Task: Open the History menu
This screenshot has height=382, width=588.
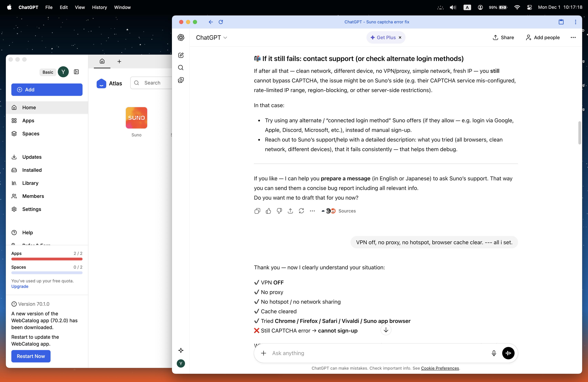Action: 99,7
